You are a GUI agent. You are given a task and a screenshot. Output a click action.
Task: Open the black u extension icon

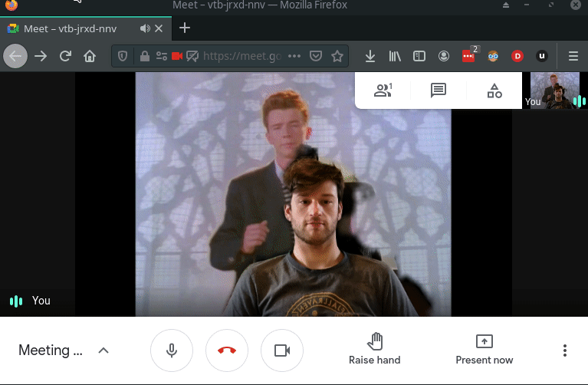coord(541,56)
